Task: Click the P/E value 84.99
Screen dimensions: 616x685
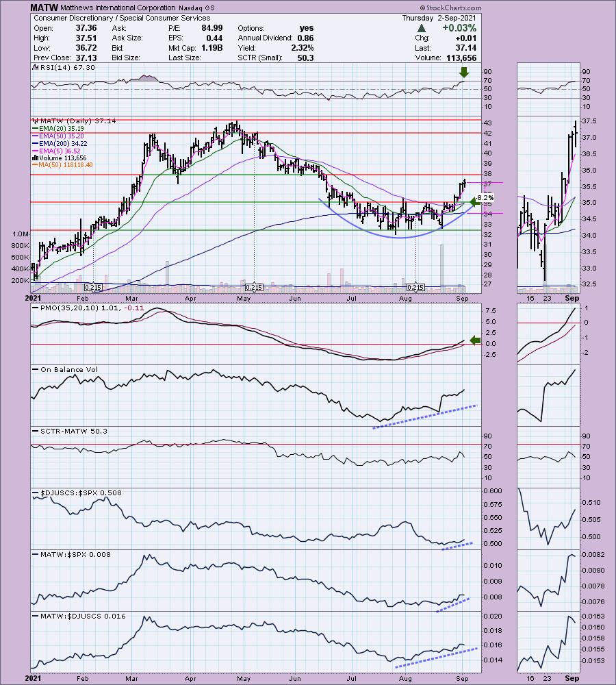Action: tap(211, 28)
